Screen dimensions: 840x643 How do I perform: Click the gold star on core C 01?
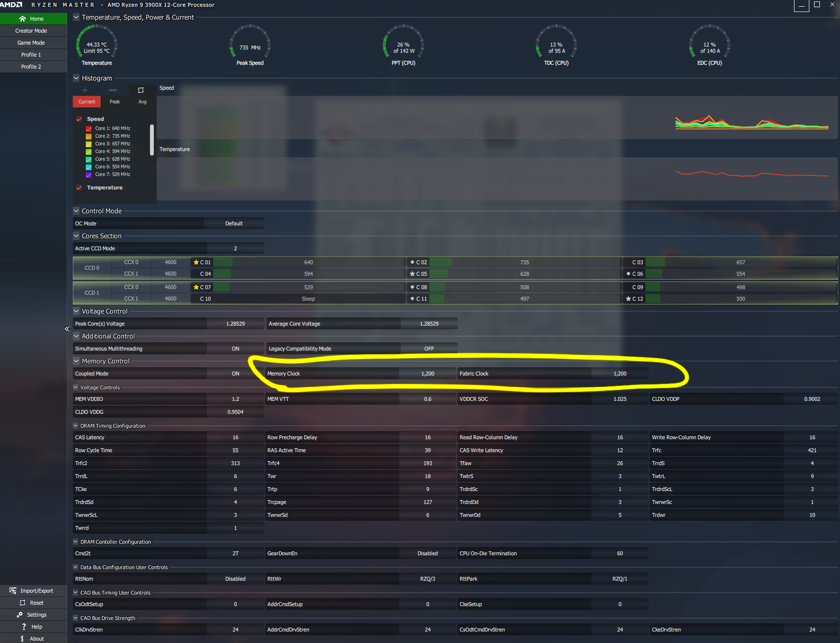pos(196,262)
